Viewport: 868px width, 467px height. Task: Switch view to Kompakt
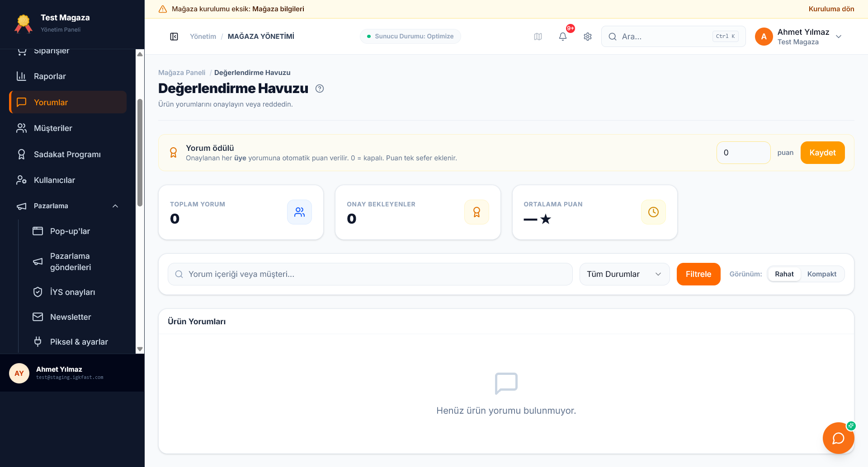click(x=822, y=274)
